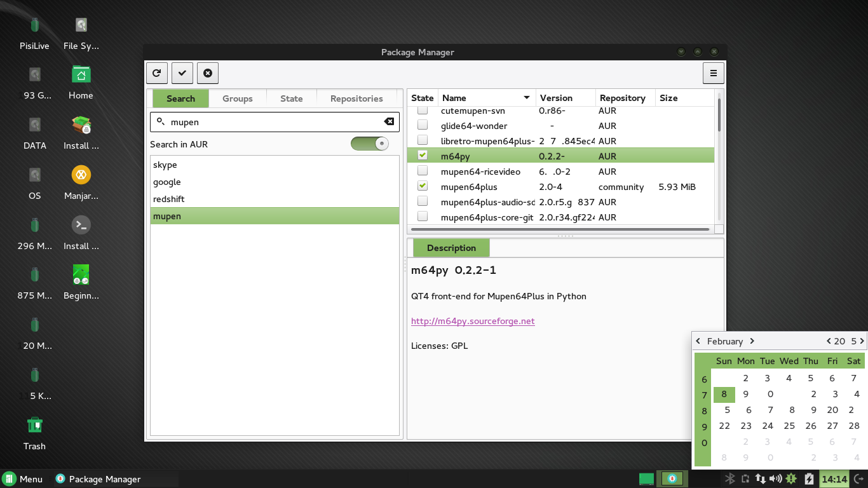868x488 pixels.
Task: Cancel pending changes with the X button
Action: tap(208, 73)
